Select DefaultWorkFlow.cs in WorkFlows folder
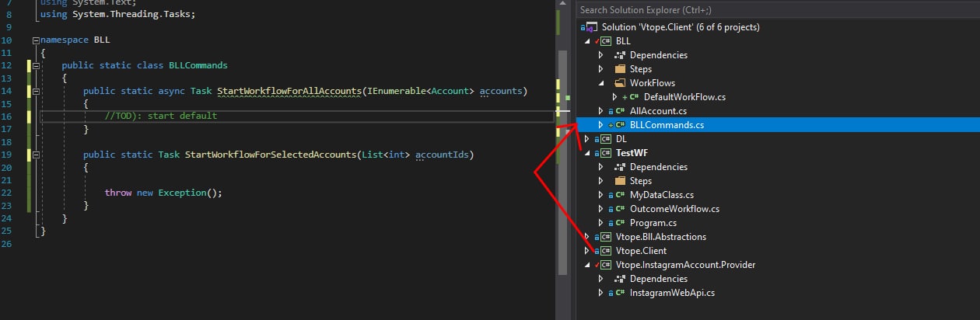Image resolution: width=980 pixels, height=320 pixels. (x=684, y=97)
